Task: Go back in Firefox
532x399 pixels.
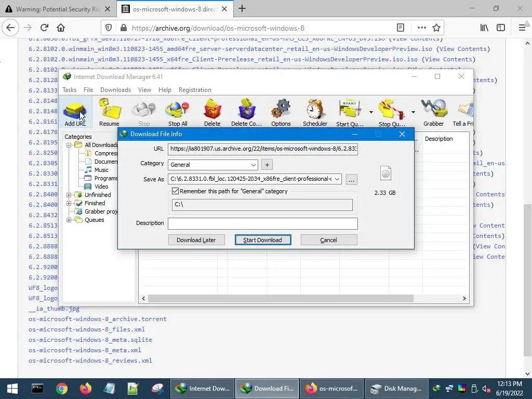Action: click(10, 28)
